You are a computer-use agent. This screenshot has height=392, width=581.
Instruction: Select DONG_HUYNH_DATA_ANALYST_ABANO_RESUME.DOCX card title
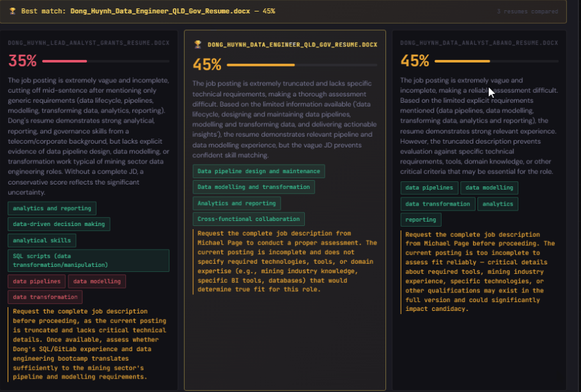[479, 43]
